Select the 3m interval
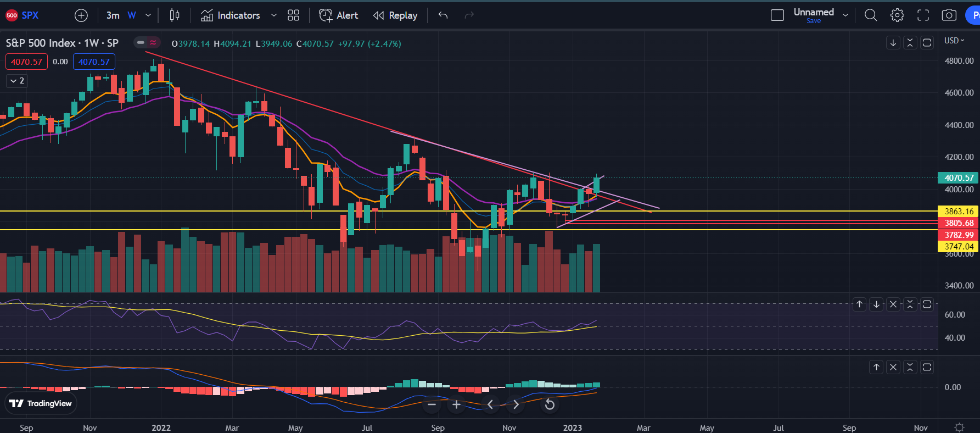980x433 pixels. (113, 15)
